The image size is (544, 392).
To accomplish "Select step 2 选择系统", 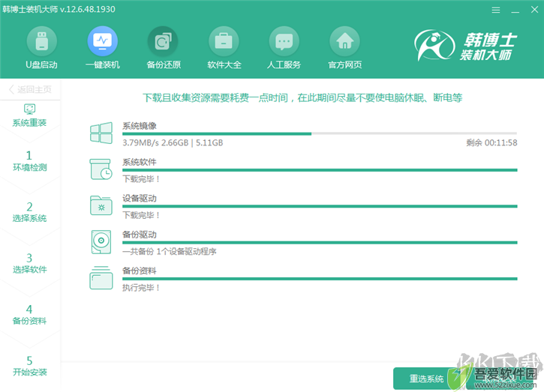I will tap(29, 212).
